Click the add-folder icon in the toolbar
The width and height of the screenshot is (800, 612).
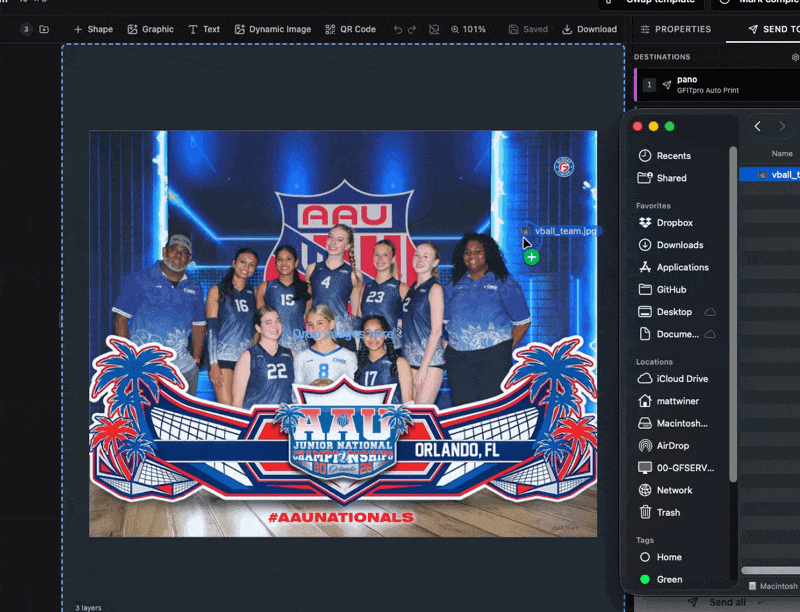tap(44, 30)
